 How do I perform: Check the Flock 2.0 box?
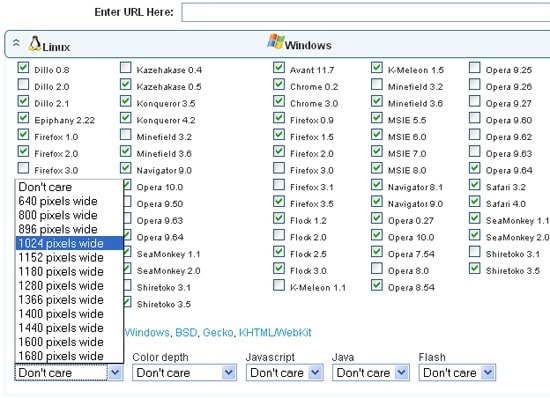point(279,235)
